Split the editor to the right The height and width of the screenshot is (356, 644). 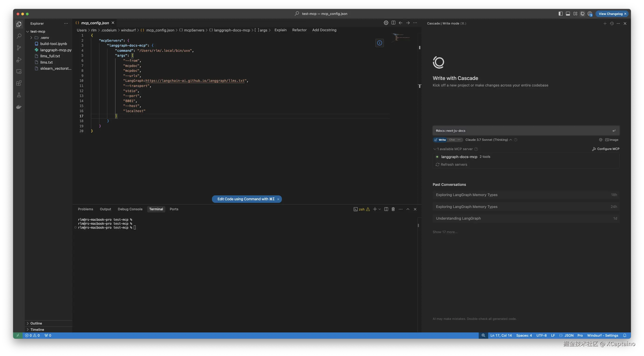click(393, 23)
